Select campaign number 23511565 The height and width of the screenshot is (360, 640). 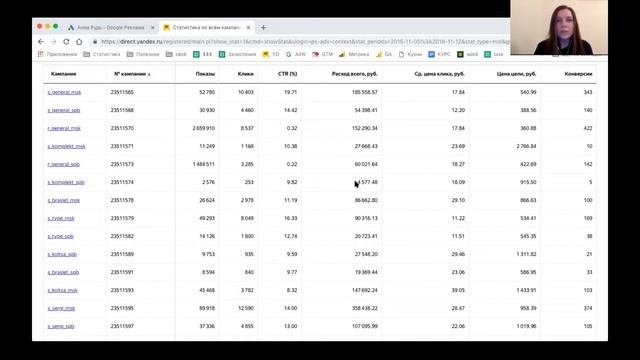[x=122, y=92]
